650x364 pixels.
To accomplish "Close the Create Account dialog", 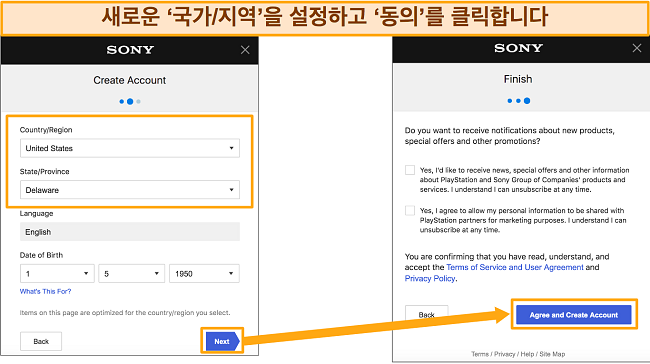I will (x=245, y=50).
